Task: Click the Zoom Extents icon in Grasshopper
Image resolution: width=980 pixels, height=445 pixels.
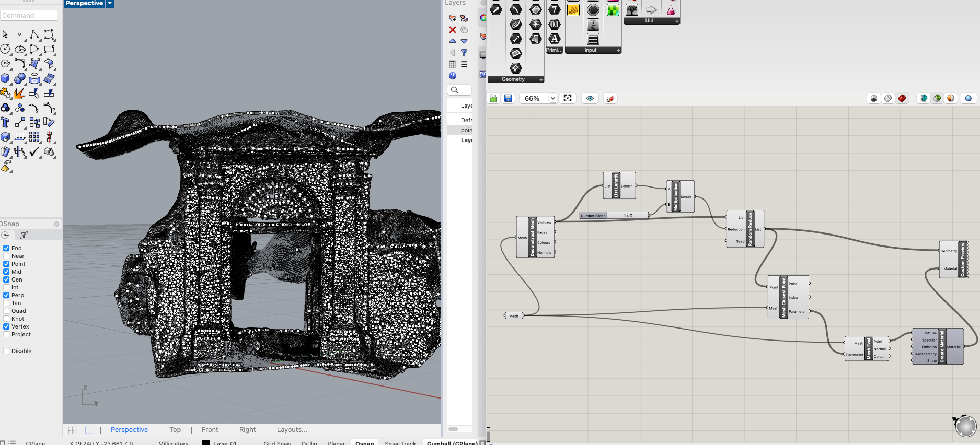Action: (x=568, y=98)
